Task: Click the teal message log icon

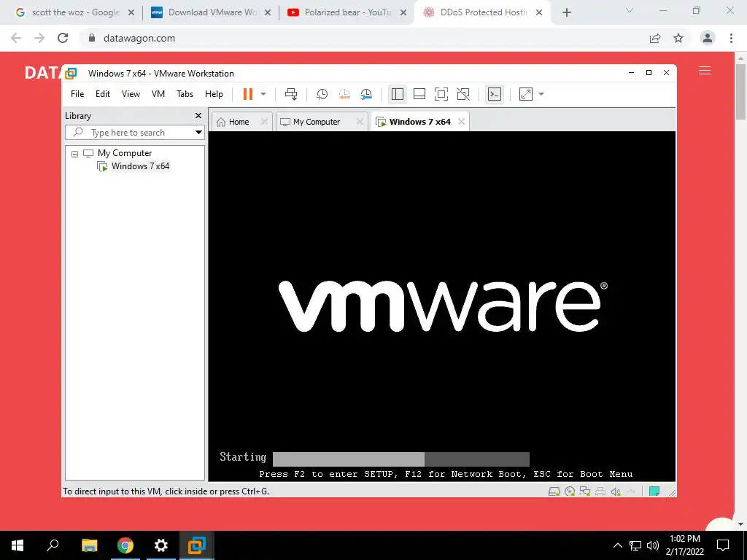Action: 654,491
